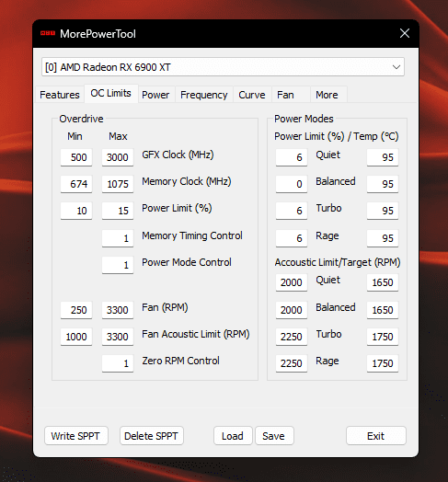Click the Fan Acoustic Limit (RPM) label

tap(196, 334)
